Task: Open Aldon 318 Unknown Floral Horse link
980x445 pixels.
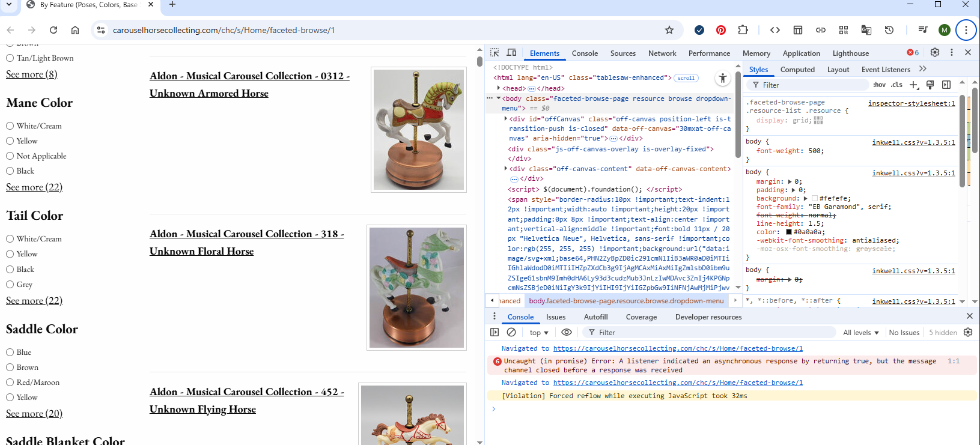Action: pyautogui.click(x=246, y=243)
